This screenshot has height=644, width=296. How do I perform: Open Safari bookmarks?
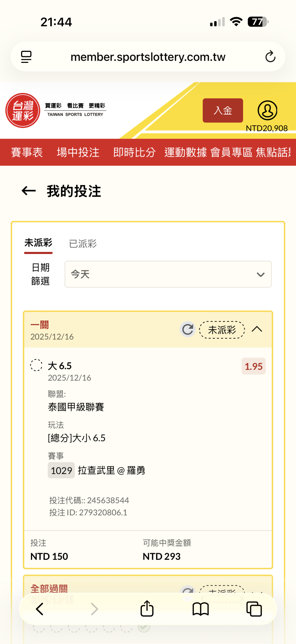(x=201, y=609)
